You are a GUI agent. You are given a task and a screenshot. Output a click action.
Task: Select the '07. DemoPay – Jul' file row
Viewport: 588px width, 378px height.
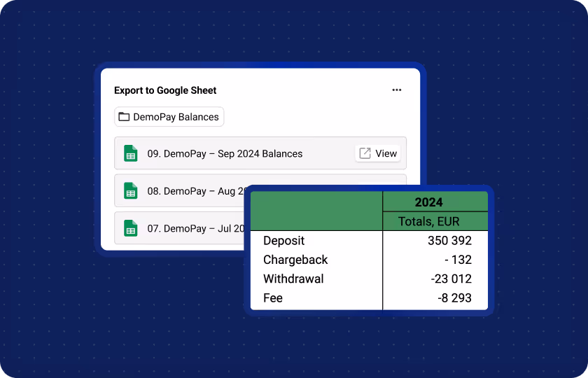180,228
